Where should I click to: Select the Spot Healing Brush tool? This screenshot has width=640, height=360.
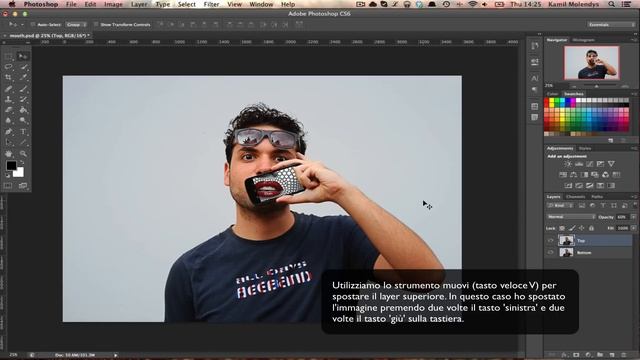[9, 88]
